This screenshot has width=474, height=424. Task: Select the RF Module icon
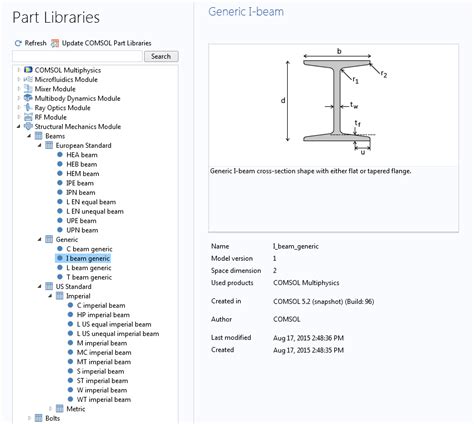tap(28, 117)
